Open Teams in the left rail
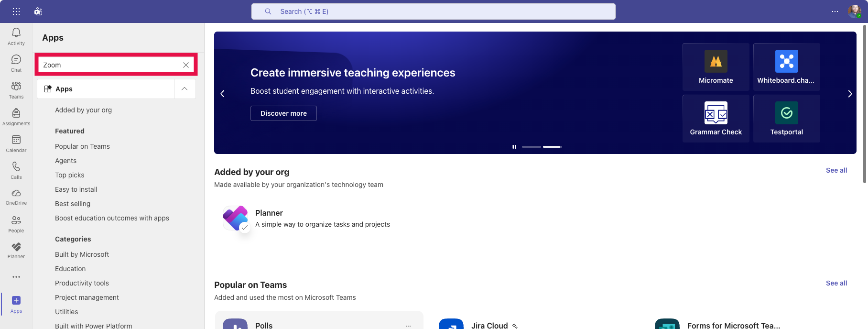The width and height of the screenshot is (868, 329). [16, 90]
